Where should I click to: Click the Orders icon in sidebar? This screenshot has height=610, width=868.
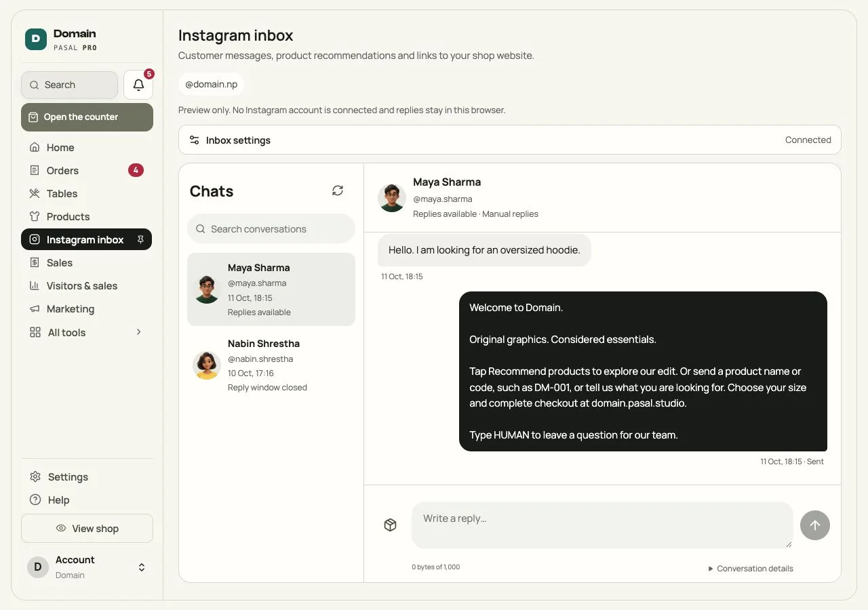tap(35, 170)
